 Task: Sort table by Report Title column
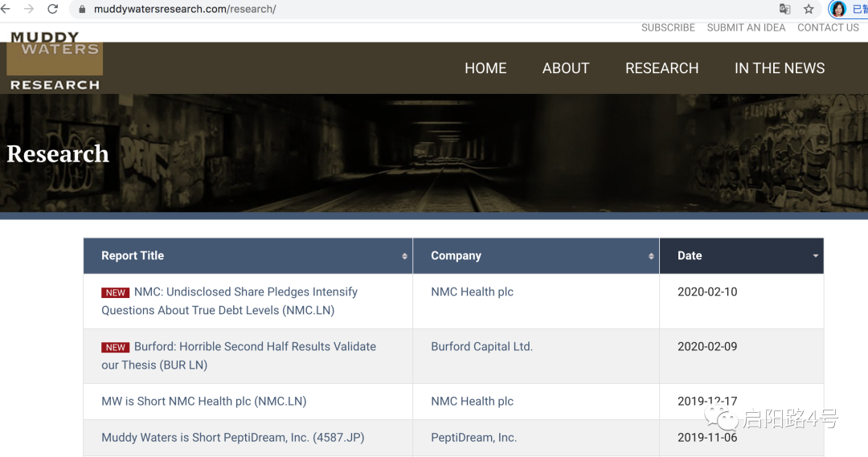click(248, 255)
